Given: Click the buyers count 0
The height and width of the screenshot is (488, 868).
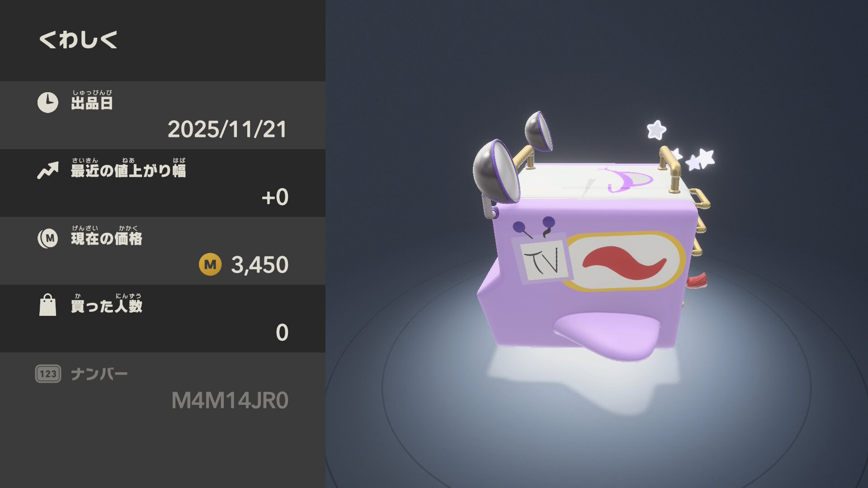Looking at the screenshot, I should pos(282,333).
